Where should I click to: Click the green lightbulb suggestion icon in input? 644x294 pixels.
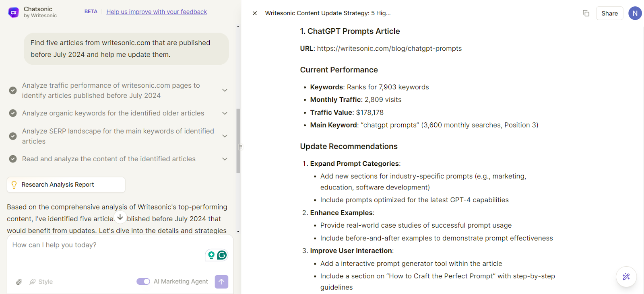point(211,255)
